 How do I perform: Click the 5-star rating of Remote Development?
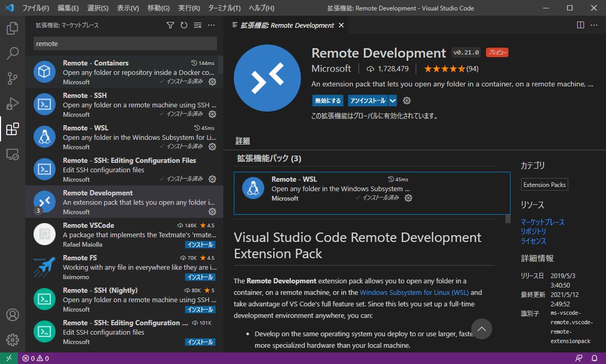444,69
